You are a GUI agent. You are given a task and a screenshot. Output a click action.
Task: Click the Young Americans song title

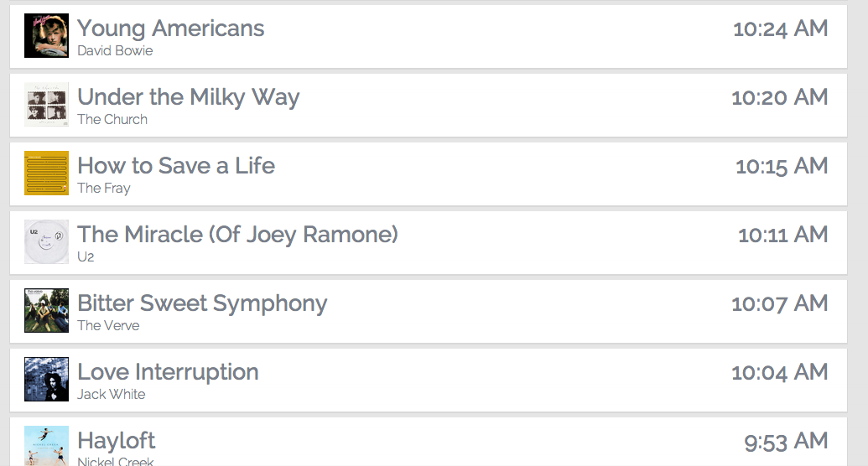point(170,28)
